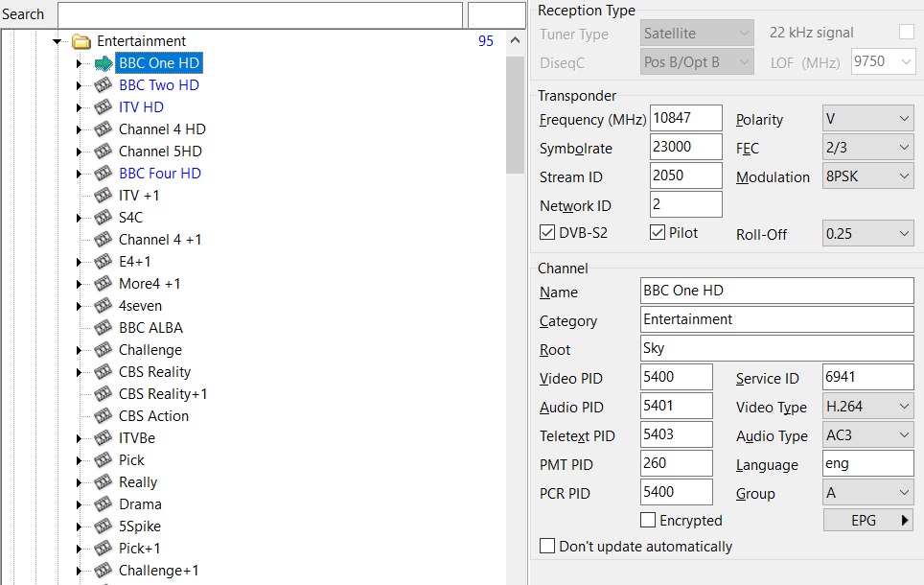Tick Don't update automatically option
This screenshot has width=924, height=585.
(547, 547)
